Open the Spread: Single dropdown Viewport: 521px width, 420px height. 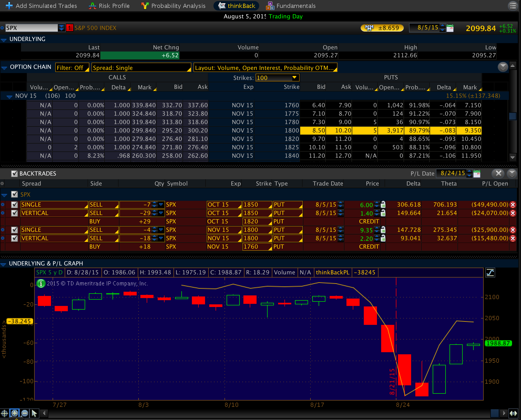click(x=141, y=68)
